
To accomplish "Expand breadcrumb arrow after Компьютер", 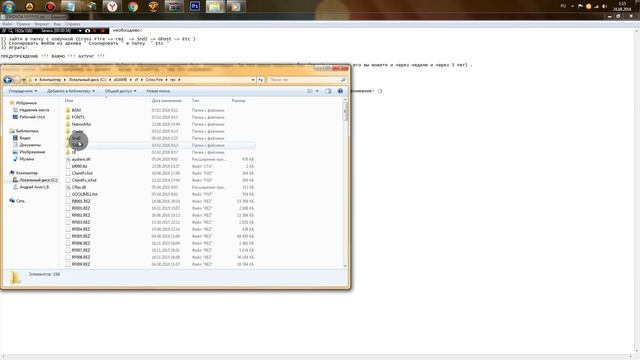I will coord(64,80).
